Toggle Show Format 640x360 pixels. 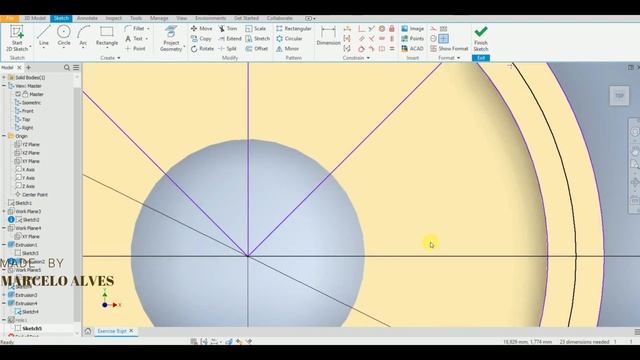[449, 48]
